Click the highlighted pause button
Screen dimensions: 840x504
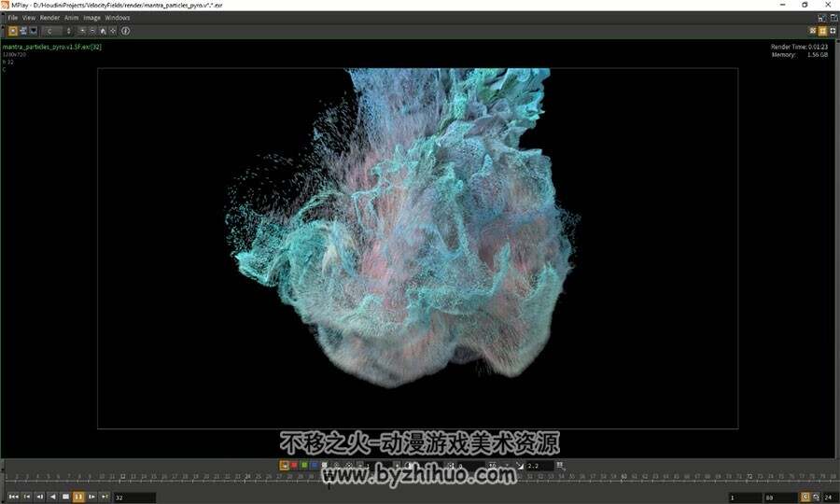(78, 497)
